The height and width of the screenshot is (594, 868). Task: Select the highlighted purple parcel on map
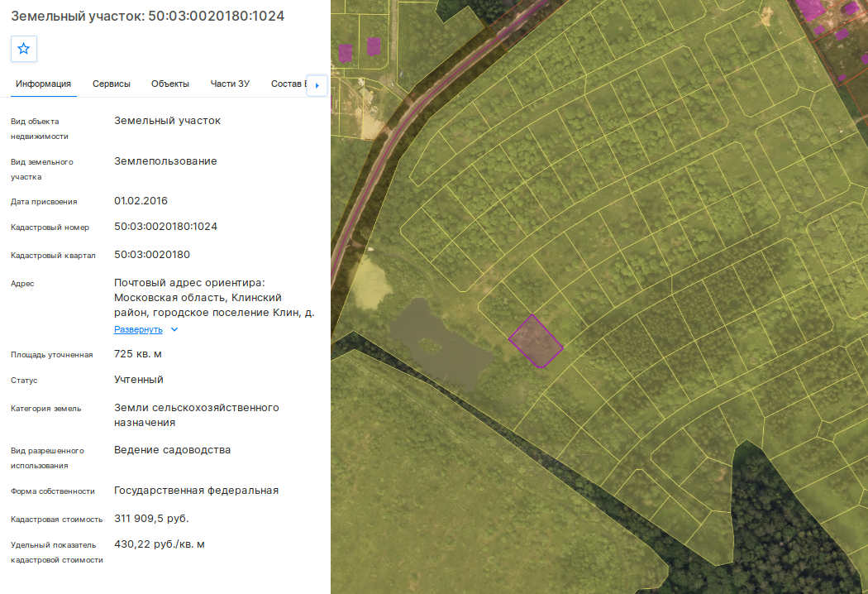(536, 342)
